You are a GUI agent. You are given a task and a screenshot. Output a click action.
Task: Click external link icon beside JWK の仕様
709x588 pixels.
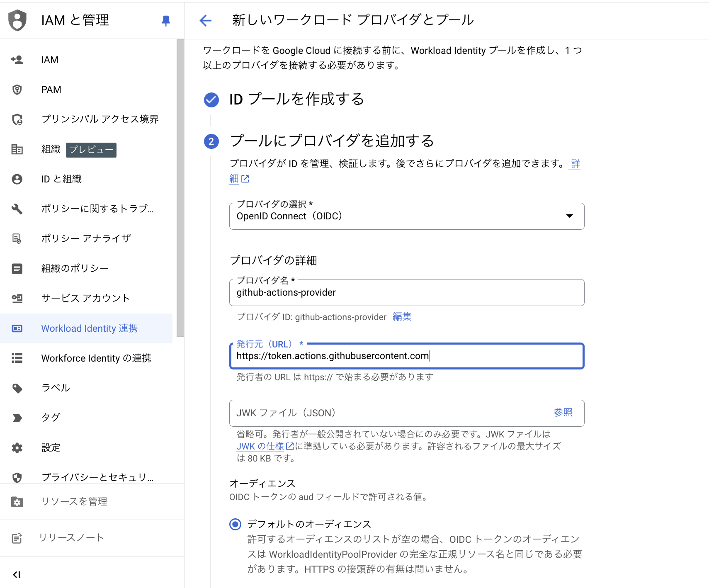290,446
